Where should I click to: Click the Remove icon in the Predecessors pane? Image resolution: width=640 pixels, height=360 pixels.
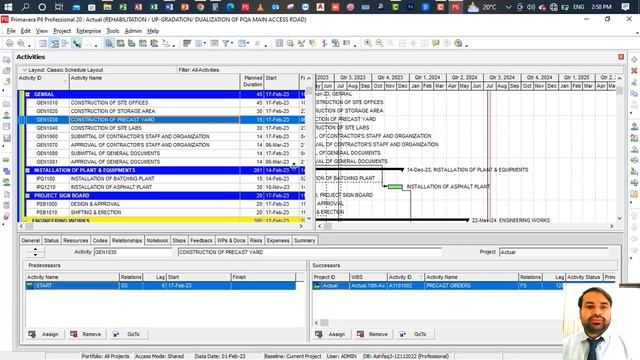click(x=73, y=334)
